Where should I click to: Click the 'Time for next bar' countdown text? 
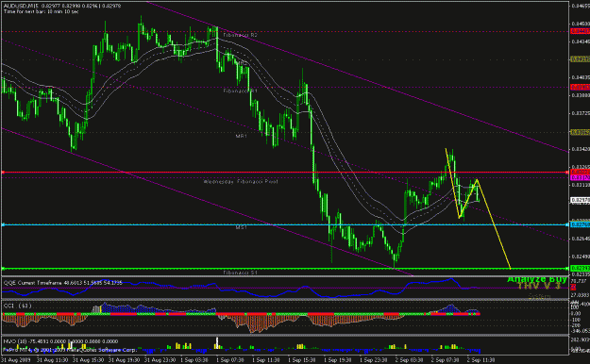coord(42,11)
